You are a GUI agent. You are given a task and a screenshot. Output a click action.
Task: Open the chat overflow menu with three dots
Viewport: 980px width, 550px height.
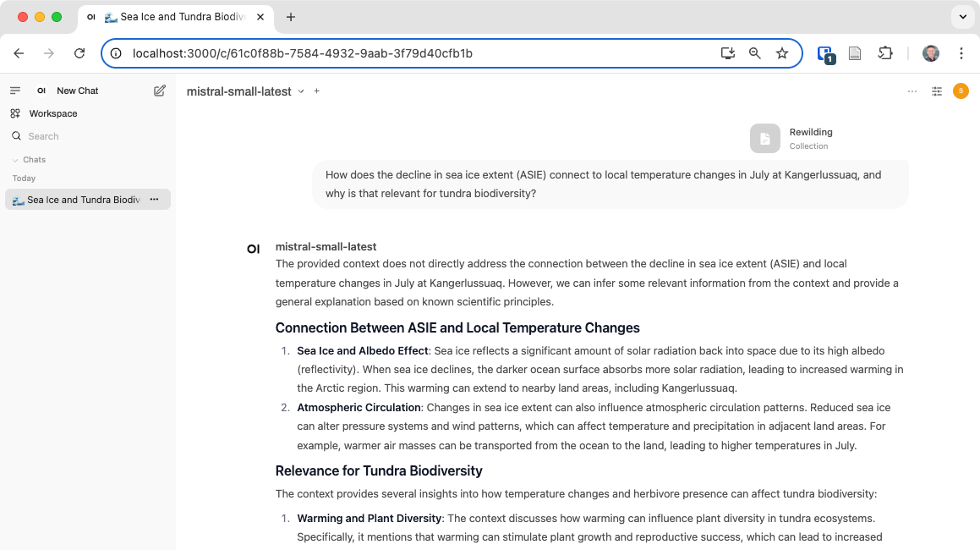912,91
